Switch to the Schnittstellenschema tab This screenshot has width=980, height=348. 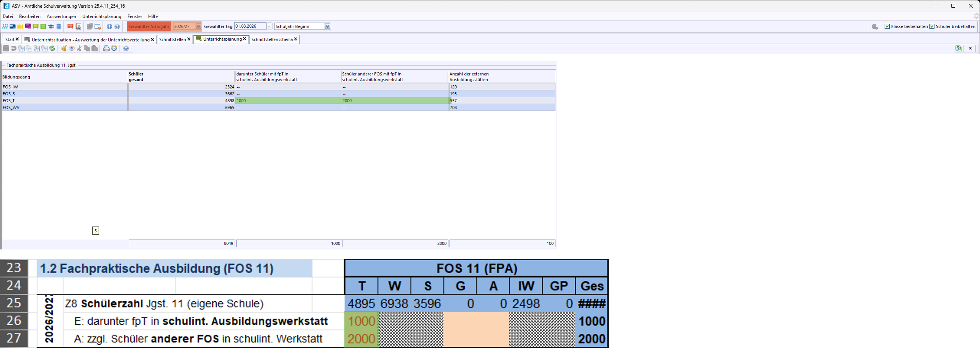[272, 39]
